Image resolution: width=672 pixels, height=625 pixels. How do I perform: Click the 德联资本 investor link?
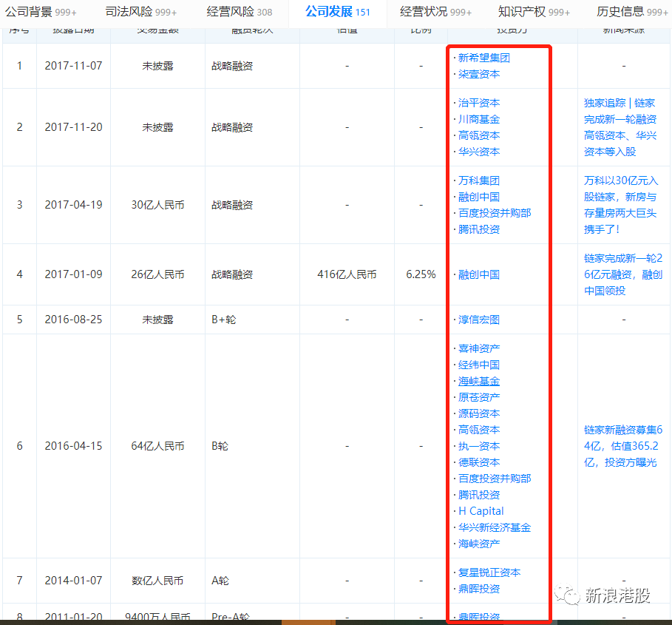click(479, 462)
